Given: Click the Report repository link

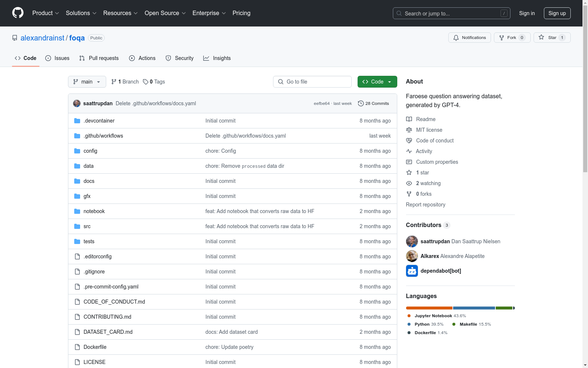Looking at the screenshot, I should pyautogui.click(x=426, y=205).
